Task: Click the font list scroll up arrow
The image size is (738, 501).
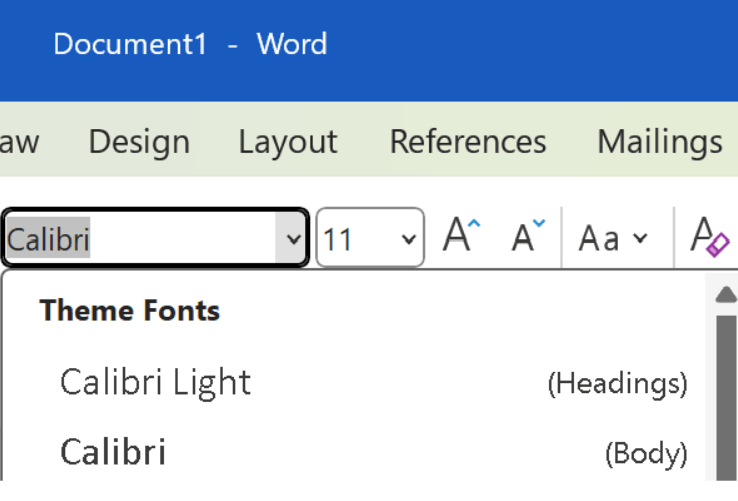Action: [x=725, y=295]
